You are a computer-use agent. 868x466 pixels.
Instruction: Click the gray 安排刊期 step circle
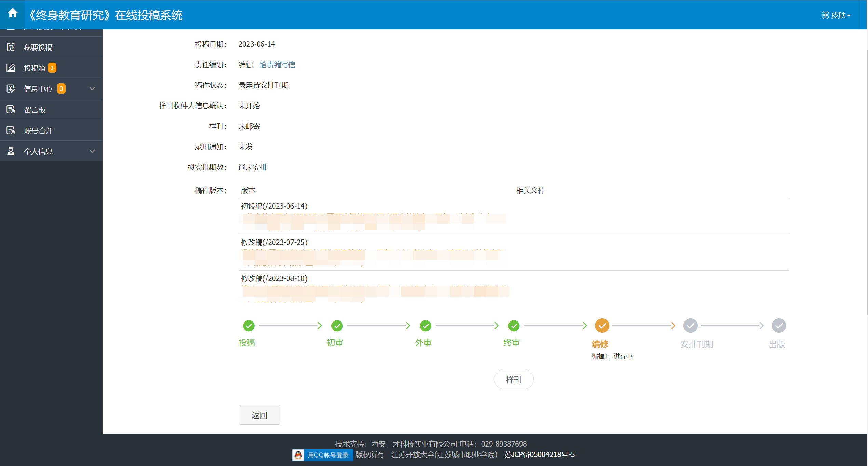[690, 326]
